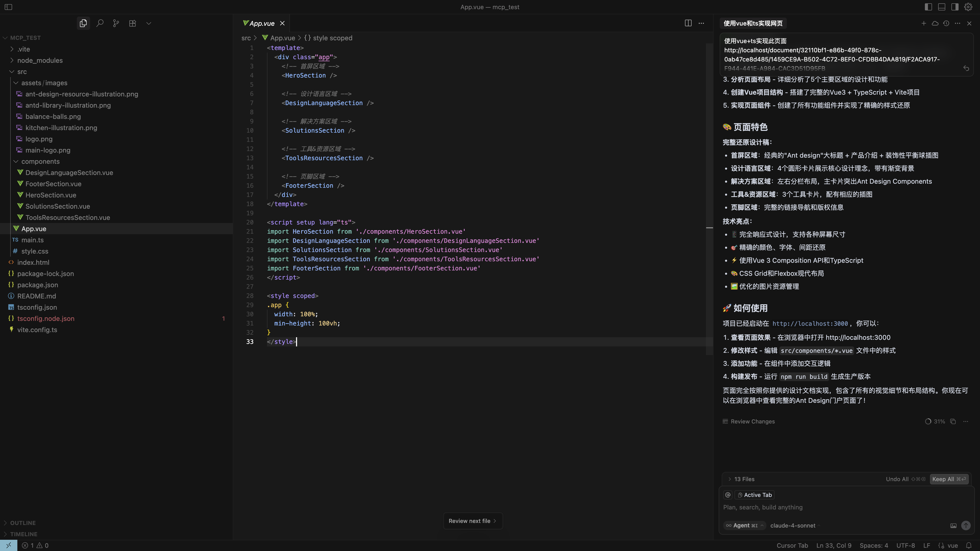Toggle the sidebar icon in title bar left
The width and height of the screenshot is (980, 551).
pos(8,7)
